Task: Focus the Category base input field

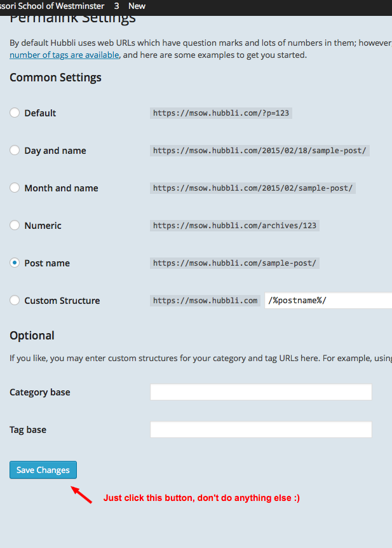Action: [x=260, y=392]
